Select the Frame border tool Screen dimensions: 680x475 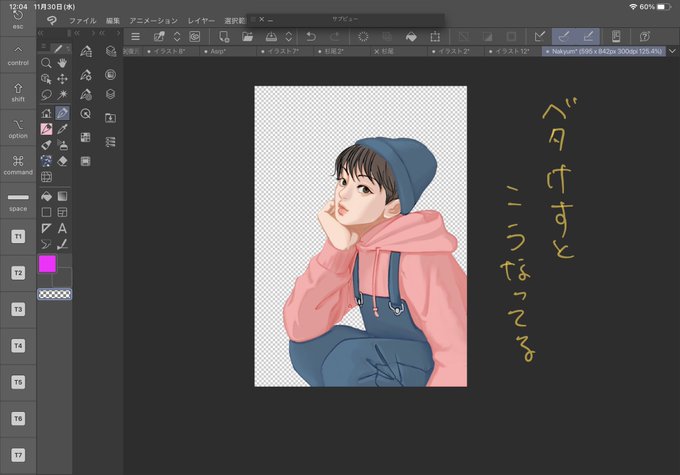point(62,212)
